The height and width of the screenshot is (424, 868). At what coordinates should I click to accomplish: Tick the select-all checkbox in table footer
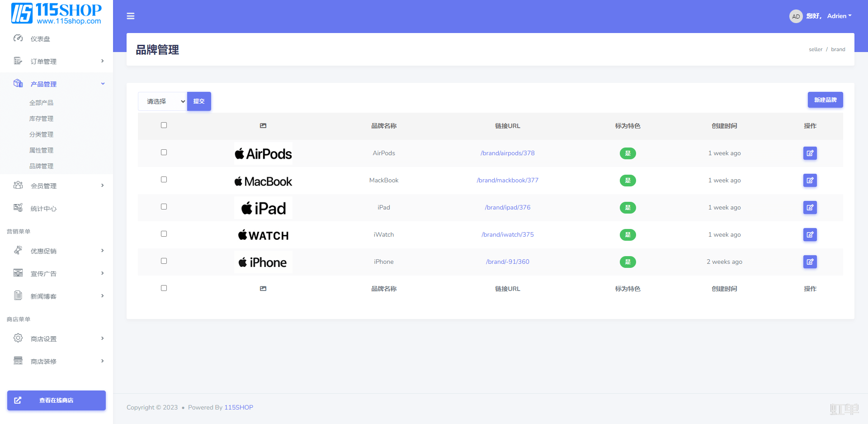pos(164,288)
